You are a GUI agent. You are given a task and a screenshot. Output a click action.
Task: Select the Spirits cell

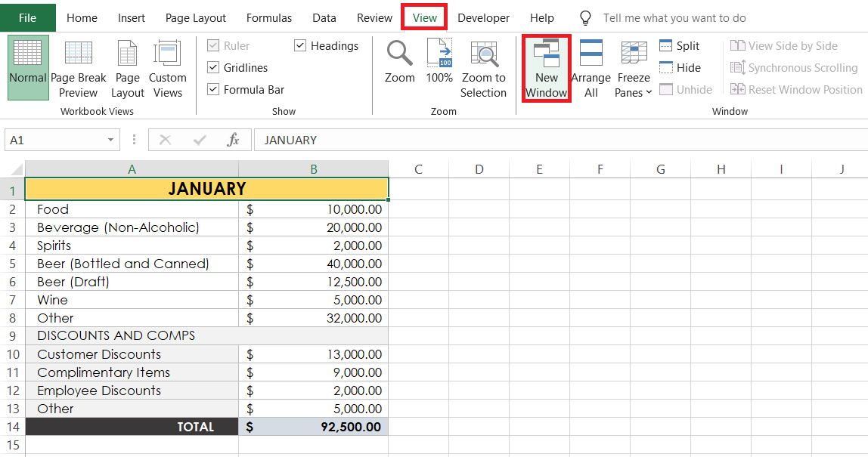tap(132, 245)
